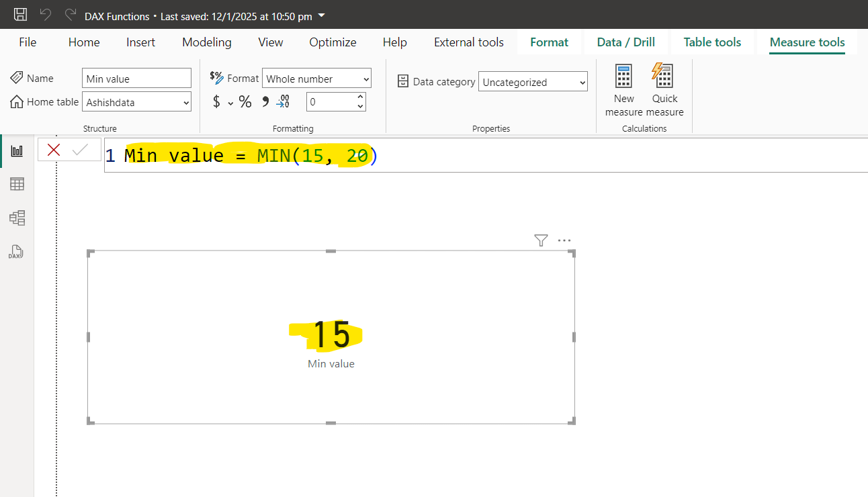This screenshot has width=868, height=497.
Task: Open Report view in the left sidebar
Action: [17, 150]
